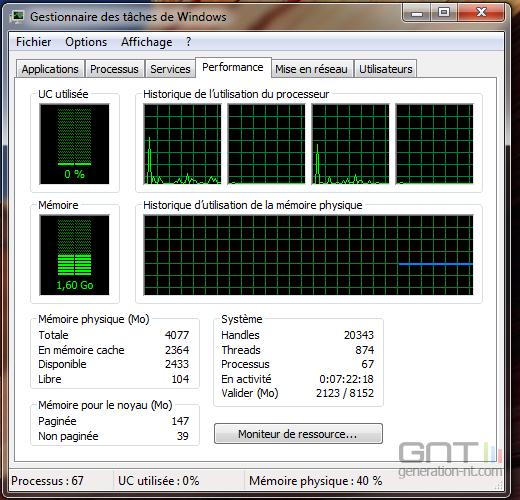Viewport: 520px width, 500px height.
Task: Open the Affichage menu
Action: coord(147,42)
